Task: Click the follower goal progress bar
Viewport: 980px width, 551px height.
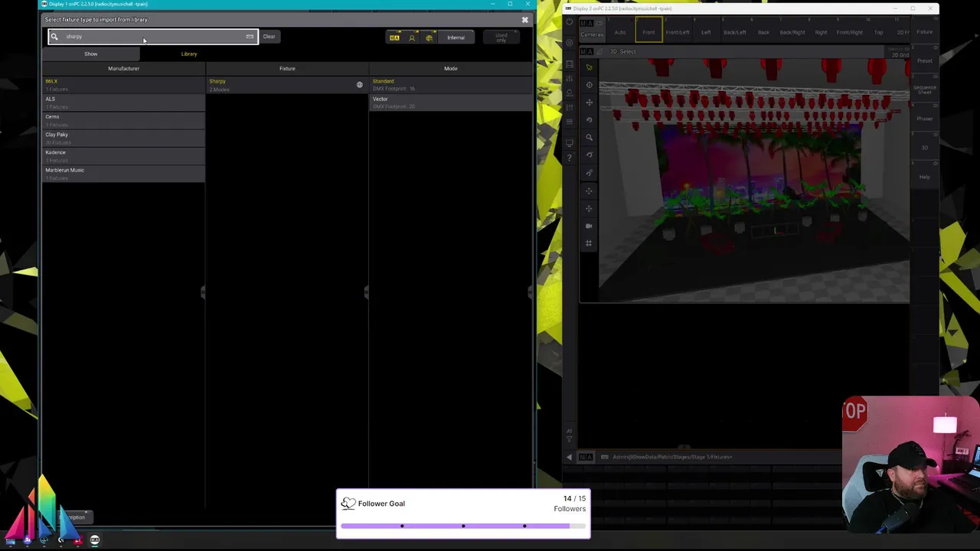Action: click(x=462, y=527)
